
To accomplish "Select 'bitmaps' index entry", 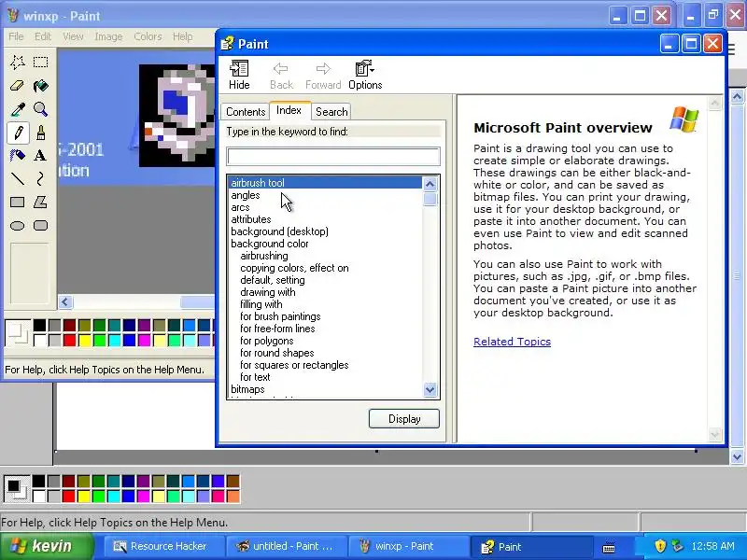I will click(x=325, y=389).
